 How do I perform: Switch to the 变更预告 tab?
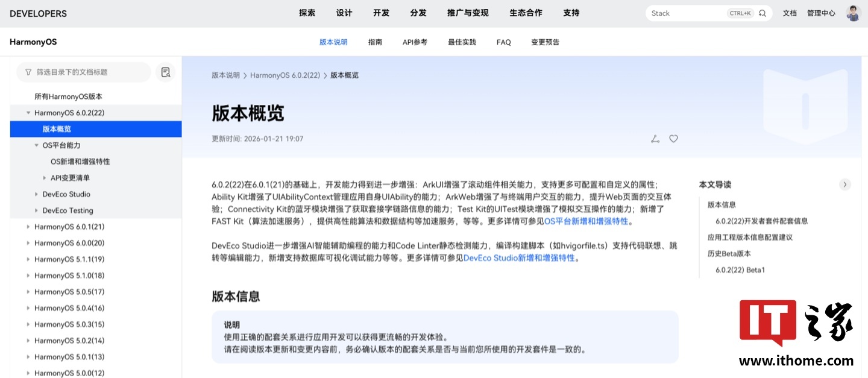point(545,42)
